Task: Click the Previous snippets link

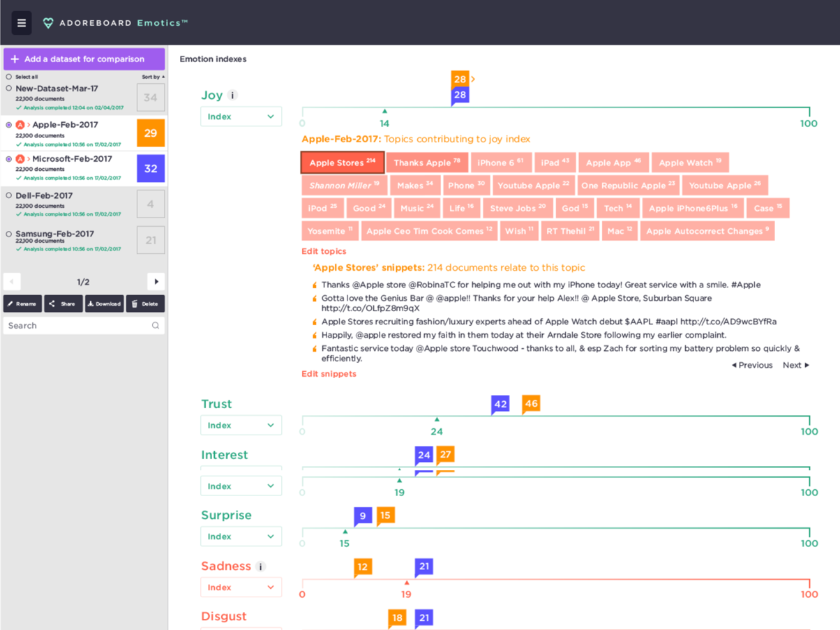Action: 752,365
